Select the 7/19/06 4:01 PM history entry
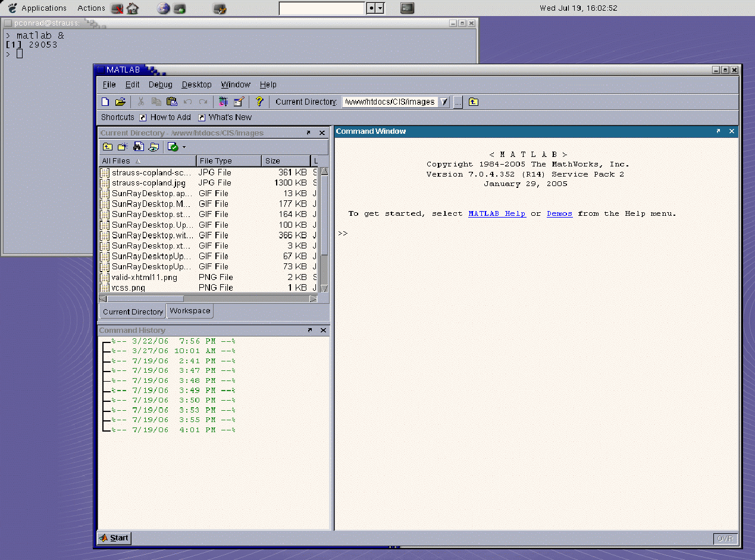 173,430
